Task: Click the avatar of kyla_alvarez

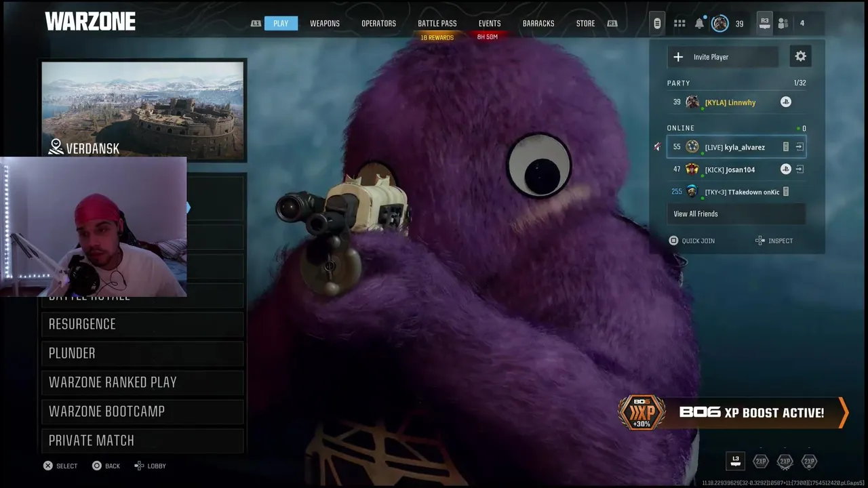Action: click(692, 147)
